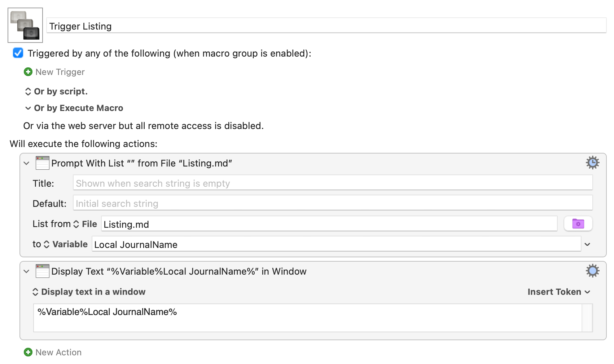The height and width of the screenshot is (364, 614).
Task: Click the green New Trigger plus icon
Action: (x=28, y=72)
